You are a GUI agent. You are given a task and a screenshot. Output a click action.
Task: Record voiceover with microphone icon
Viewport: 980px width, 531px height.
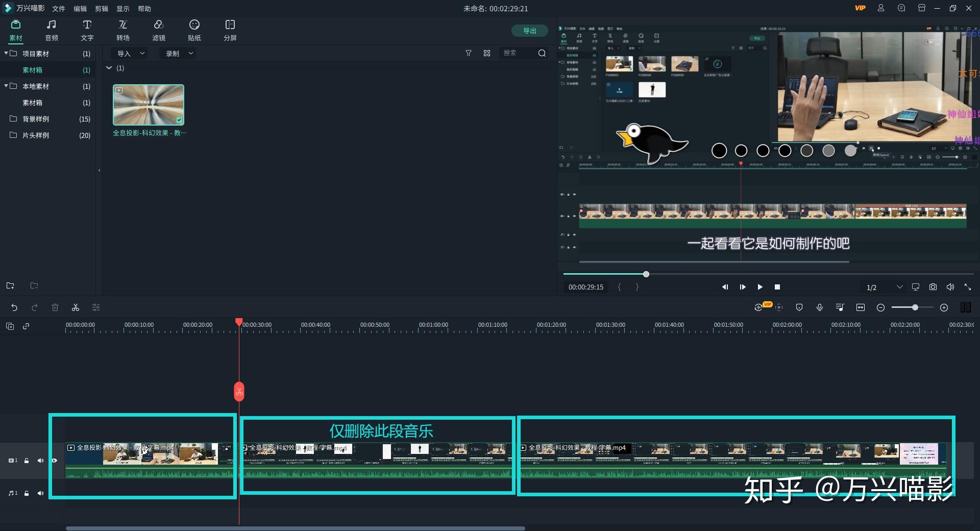tap(820, 307)
